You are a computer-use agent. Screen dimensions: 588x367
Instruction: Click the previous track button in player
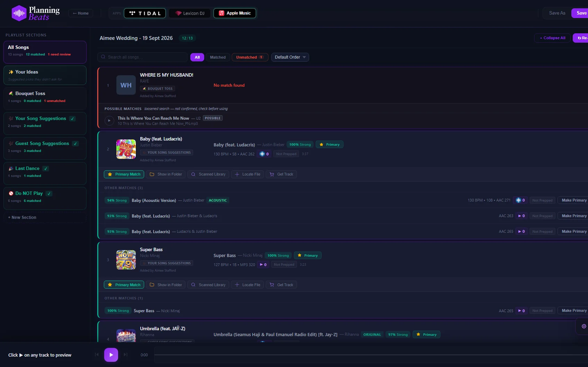pyautogui.click(x=97, y=355)
